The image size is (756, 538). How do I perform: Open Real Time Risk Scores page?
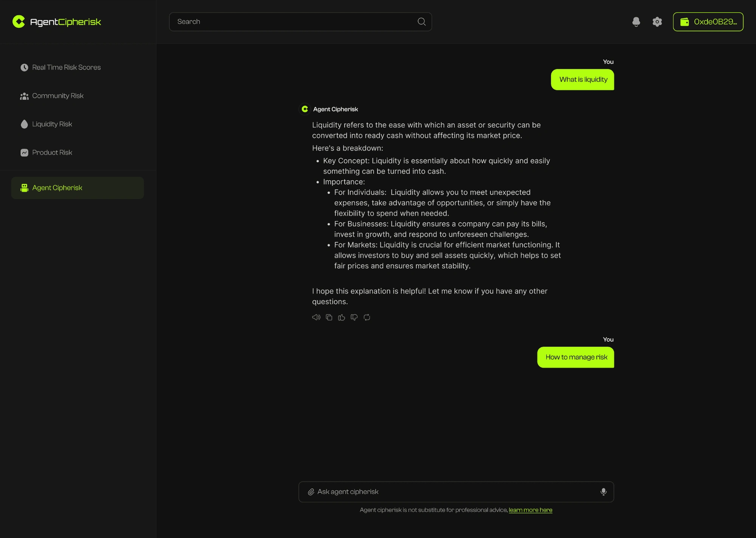point(66,67)
